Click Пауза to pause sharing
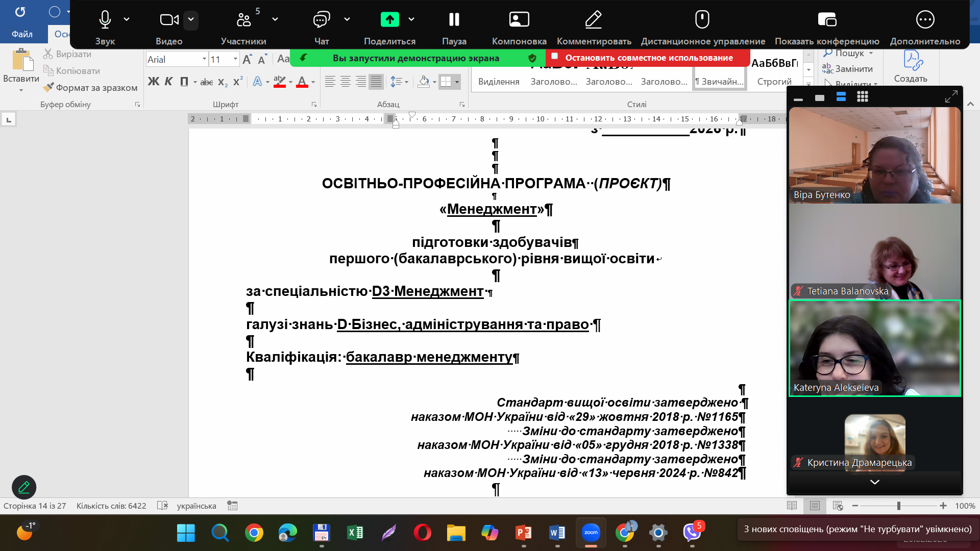 click(x=454, y=19)
